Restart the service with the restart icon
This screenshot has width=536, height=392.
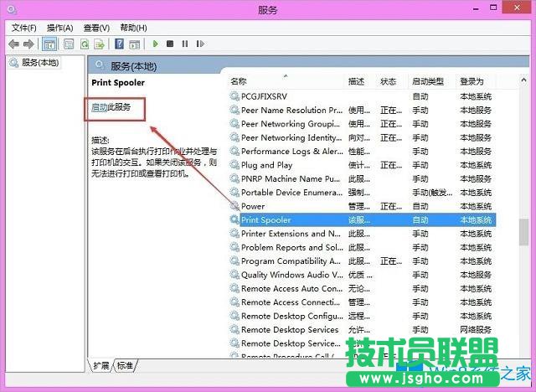point(200,44)
